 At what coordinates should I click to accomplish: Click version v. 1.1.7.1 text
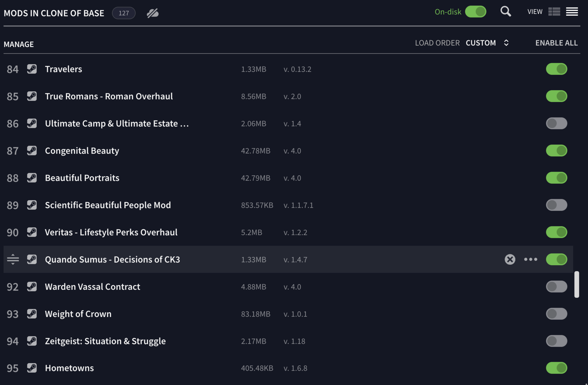[x=298, y=205]
